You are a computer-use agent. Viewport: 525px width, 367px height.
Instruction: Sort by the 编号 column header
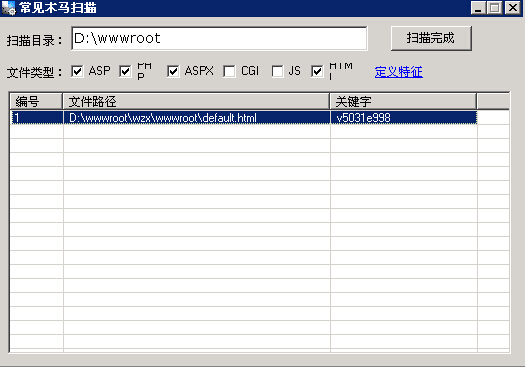pos(36,101)
